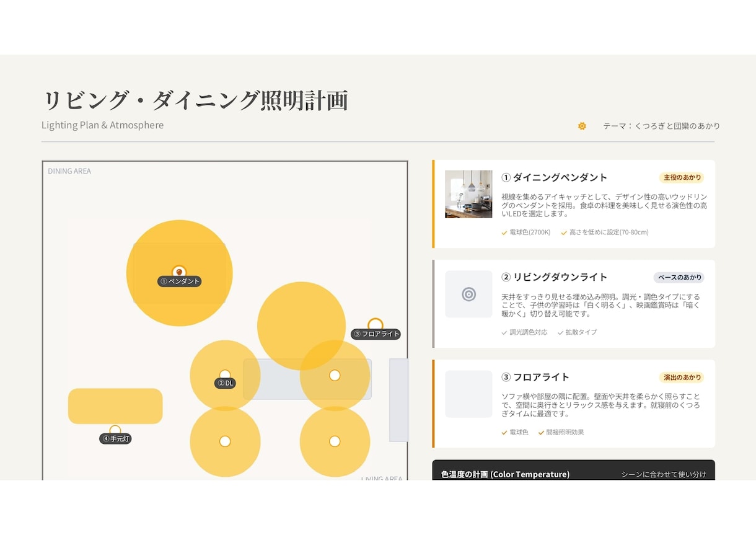Click the リビング・ダイニング照明計画 title
756x535 pixels.
point(195,100)
